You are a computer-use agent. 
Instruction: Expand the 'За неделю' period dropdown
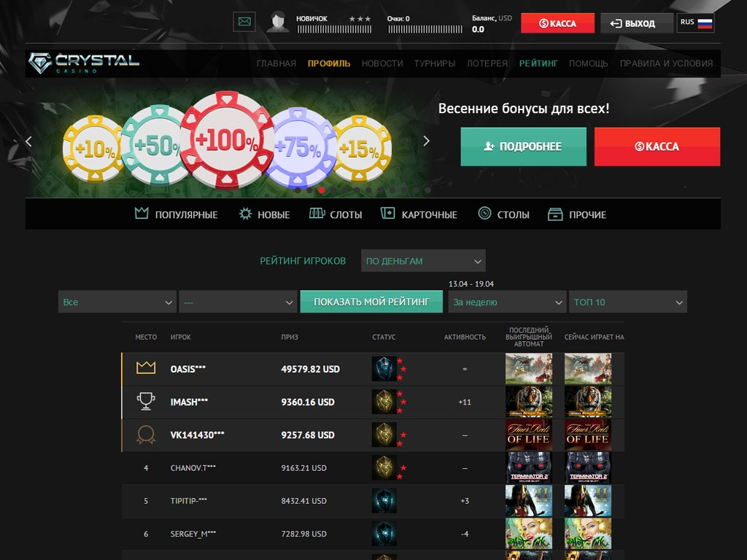(507, 302)
